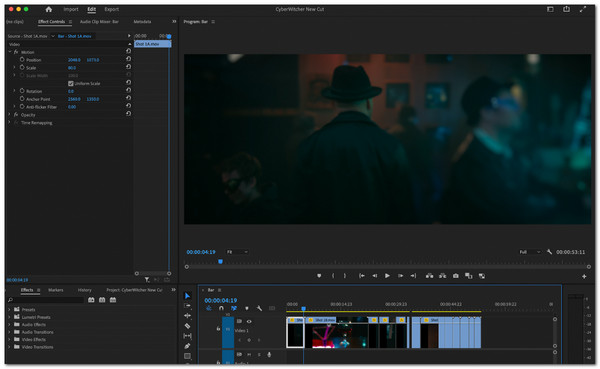Open workspaces icon in title bar
The image size is (600, 369).
pyautogui.click(x=550, y=9)
